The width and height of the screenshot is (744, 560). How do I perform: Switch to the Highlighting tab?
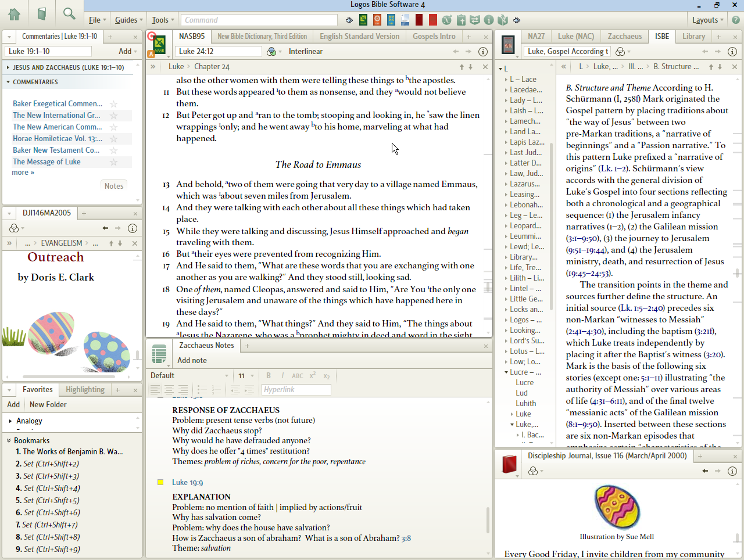[85, 390]
